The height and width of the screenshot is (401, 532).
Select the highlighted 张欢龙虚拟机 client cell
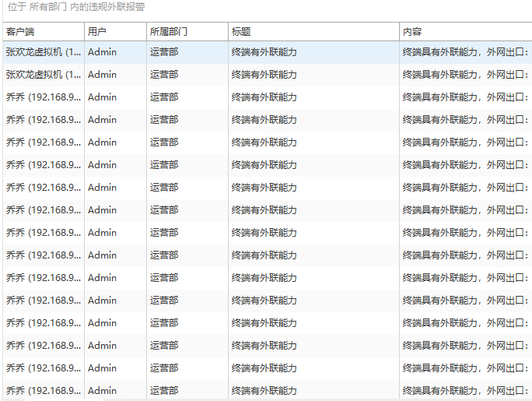coord(44,52)
